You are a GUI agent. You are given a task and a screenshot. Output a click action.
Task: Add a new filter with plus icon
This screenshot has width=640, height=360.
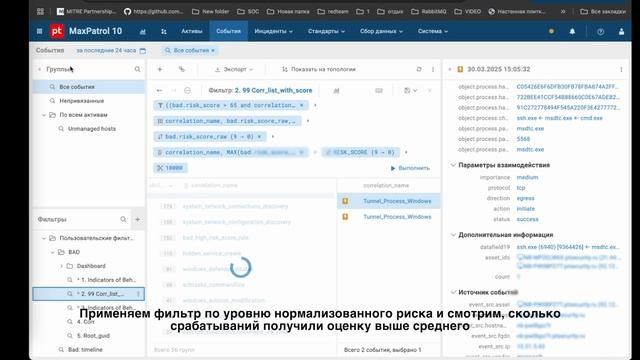pos(138,220)
